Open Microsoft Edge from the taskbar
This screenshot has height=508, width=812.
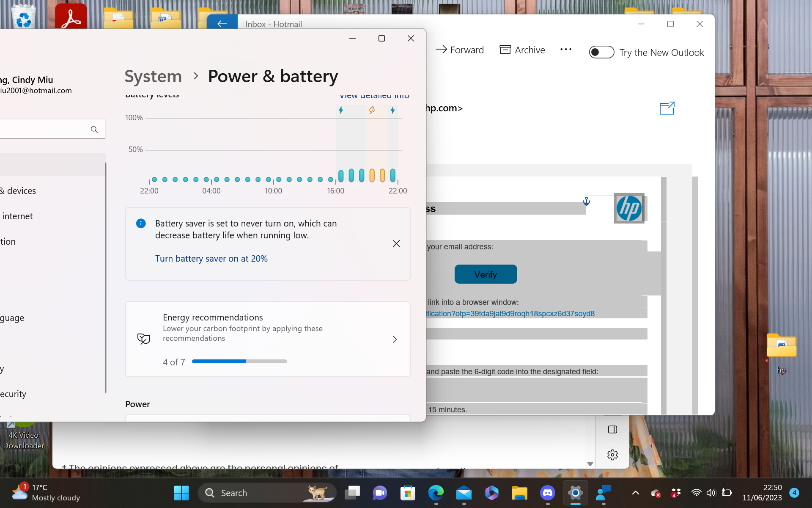click(436, 492)
